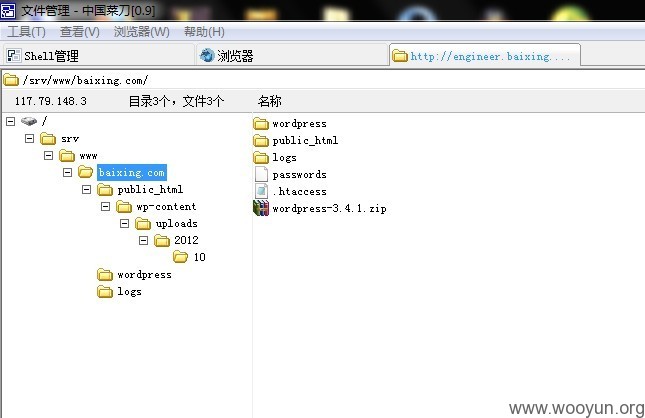The width and height of the screenshot is (645, 418).
Task: Click logs folder icon in file list
Action: [261, 158]
